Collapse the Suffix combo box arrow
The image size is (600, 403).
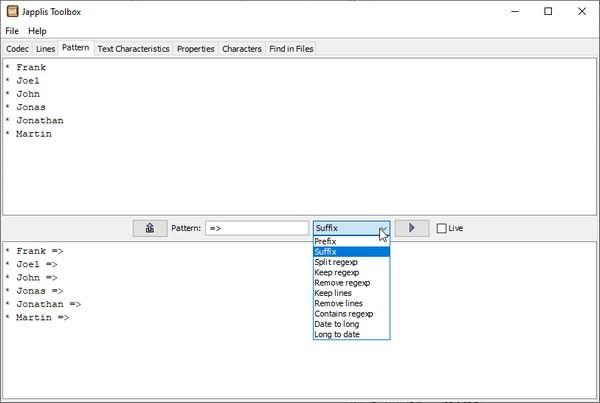tap(383, 228)
